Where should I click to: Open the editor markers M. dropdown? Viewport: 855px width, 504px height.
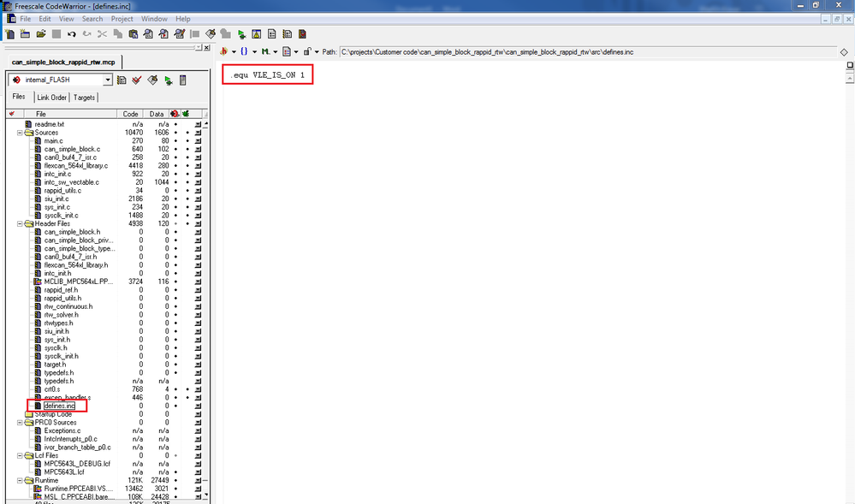[x=270, y=52]
